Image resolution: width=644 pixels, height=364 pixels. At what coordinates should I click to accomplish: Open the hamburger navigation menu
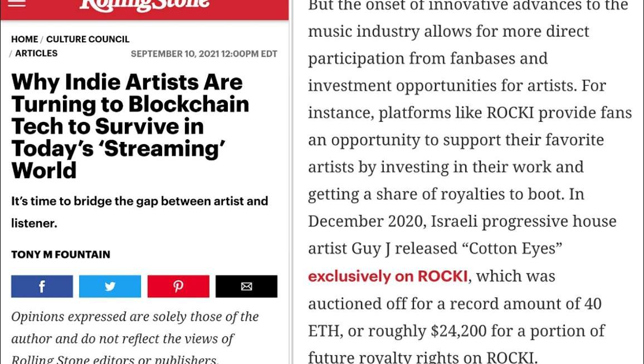point(17,3)
